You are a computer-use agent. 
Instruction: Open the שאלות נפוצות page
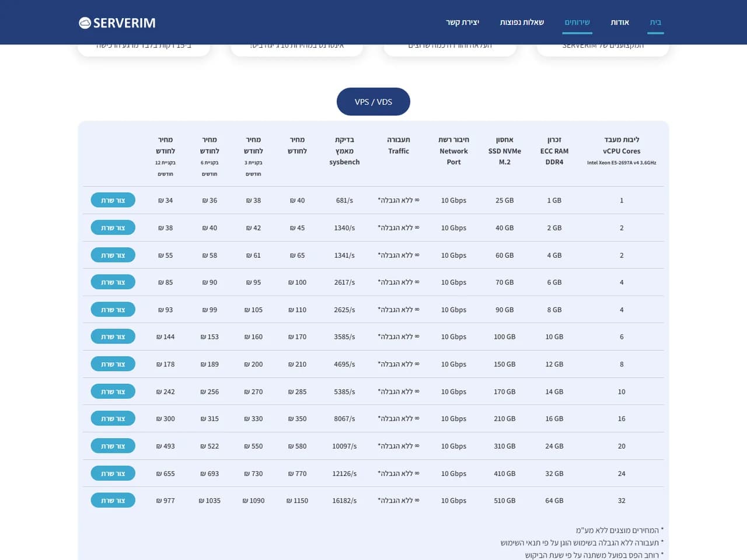pos(522,22)
